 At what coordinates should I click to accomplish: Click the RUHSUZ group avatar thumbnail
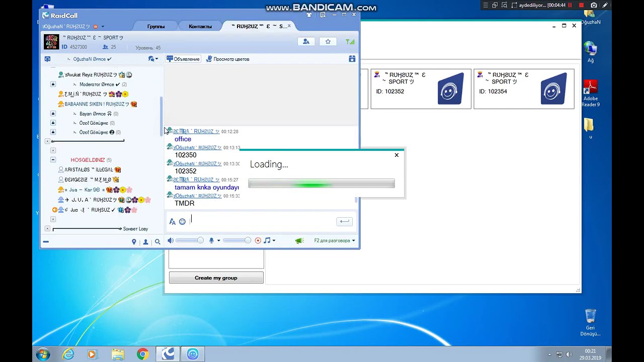[51, 42]
